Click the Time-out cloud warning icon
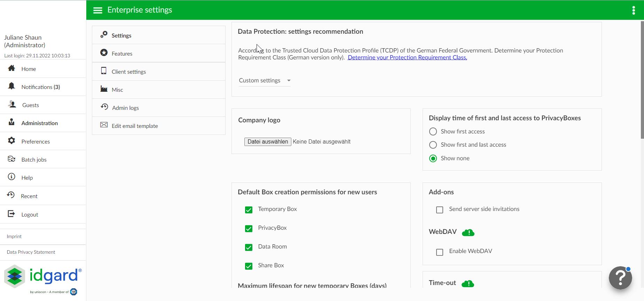This screenshot has width=644, height=301. (468, 284)
